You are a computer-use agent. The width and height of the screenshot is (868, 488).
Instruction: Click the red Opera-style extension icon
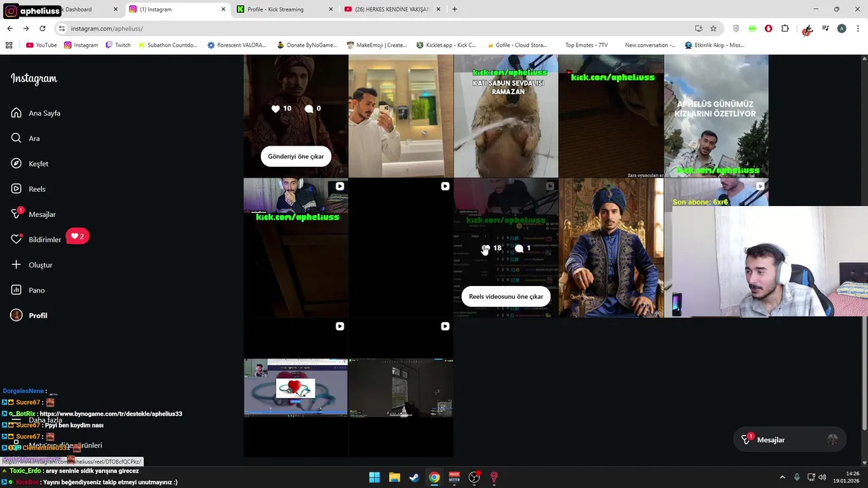coord(768,28)
